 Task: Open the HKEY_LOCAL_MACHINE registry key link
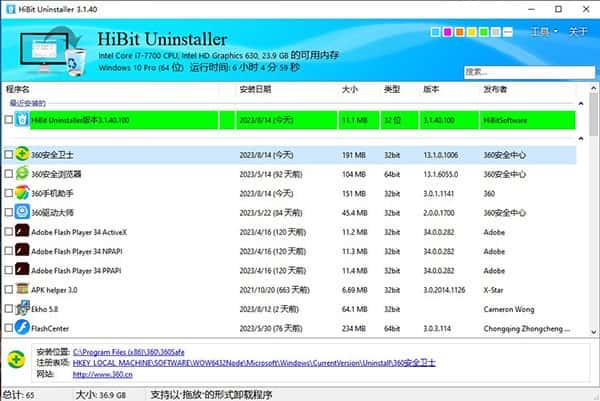[x=254, y=363]
